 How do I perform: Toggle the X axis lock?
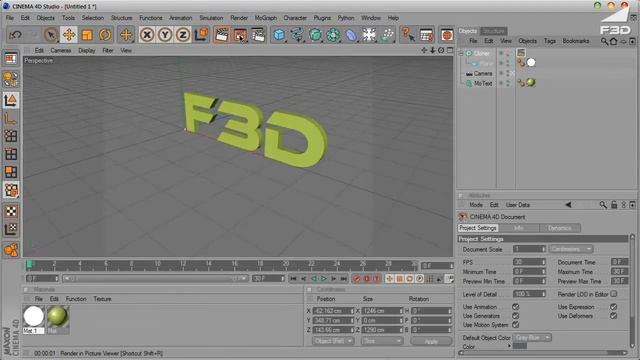147,35
